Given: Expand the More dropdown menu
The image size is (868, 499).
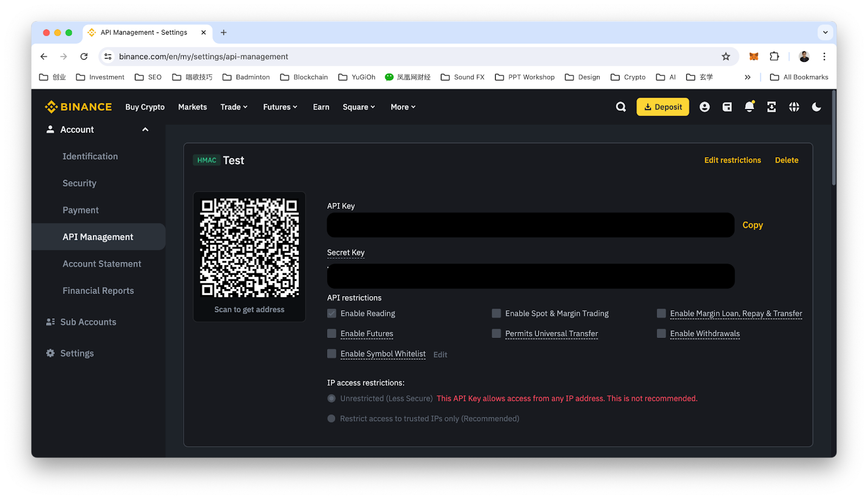Looking at the screenshot, I should click(403, 107).
